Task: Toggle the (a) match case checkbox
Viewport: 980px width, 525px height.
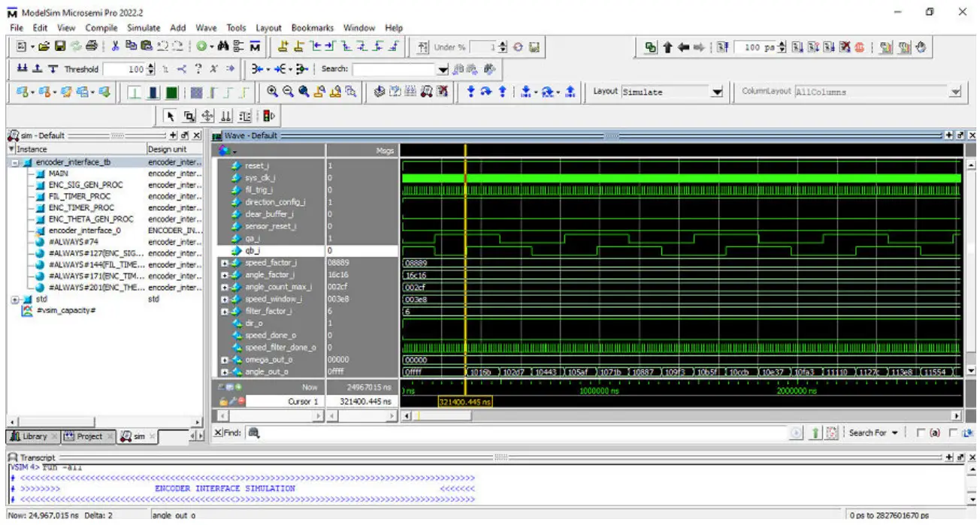Action: click(x=921, y=433)
